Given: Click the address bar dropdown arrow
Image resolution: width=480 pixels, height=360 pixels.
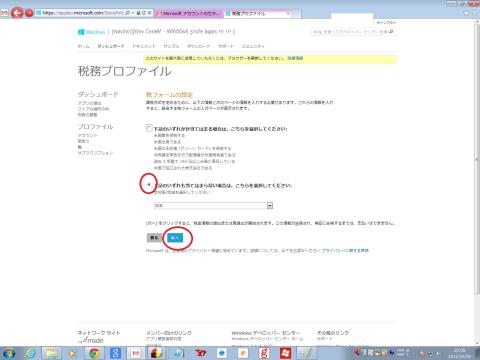Looking at the screenshot, I should coord(133,13).
